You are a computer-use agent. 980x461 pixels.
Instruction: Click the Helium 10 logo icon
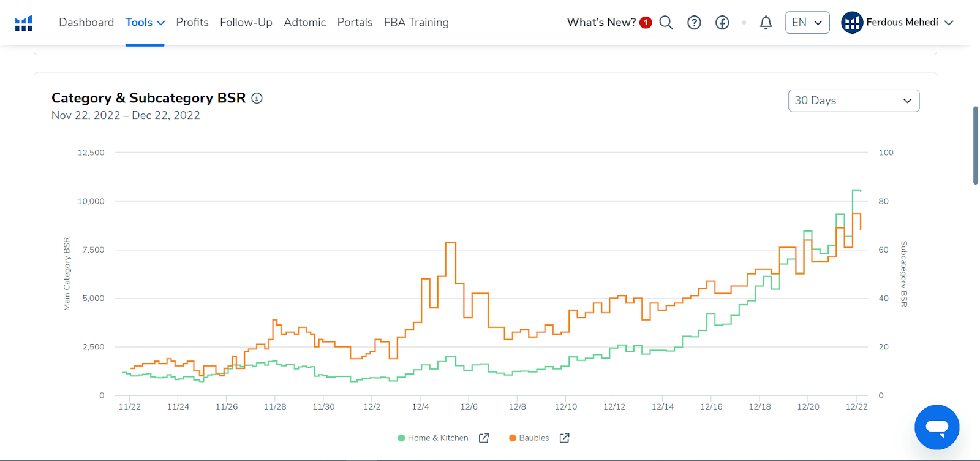pyautogui.click(x=24, y=23)
